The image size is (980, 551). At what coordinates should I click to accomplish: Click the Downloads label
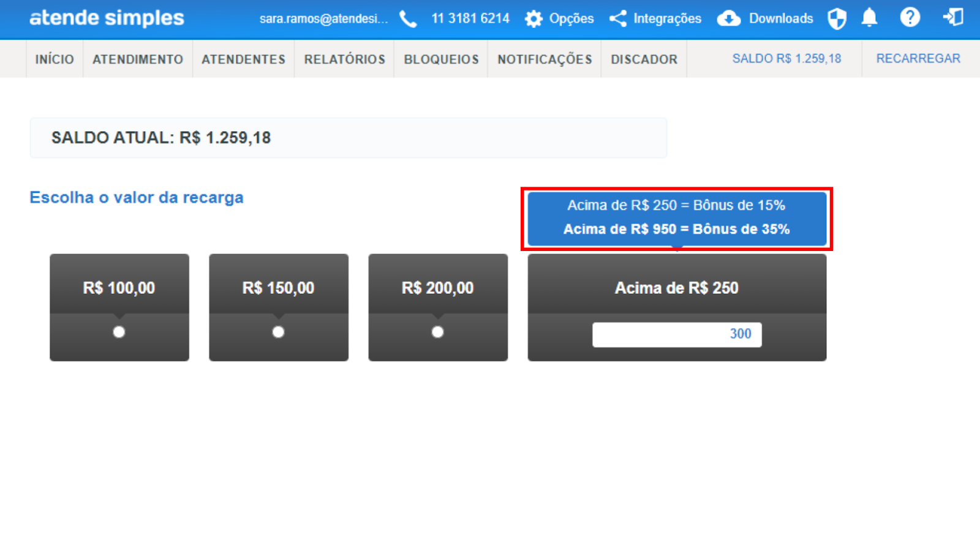coord(781,19)
